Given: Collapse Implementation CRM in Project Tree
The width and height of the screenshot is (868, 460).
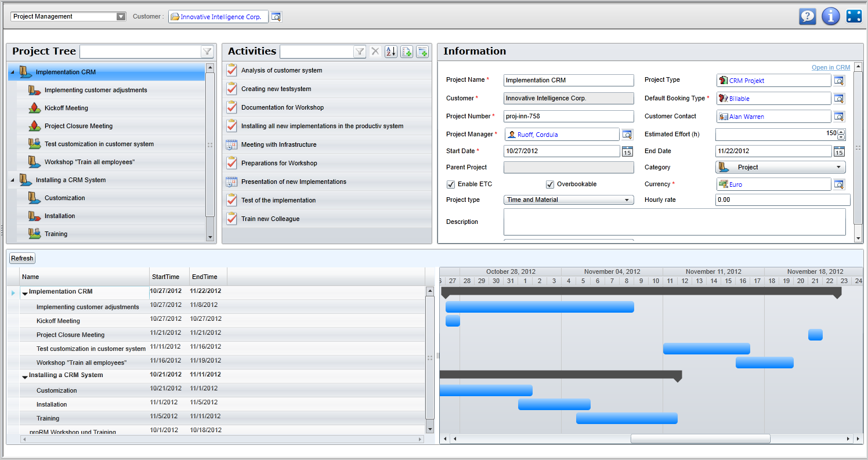Looking at the screenshot, I should coord(13,73).
